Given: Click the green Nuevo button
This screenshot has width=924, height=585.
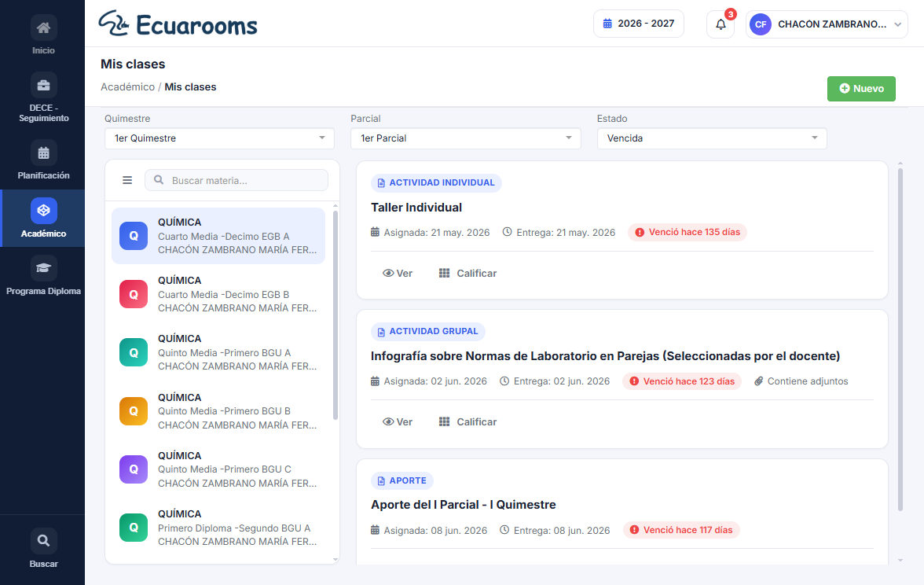Looking at the screenshot, I should click(861, 88).
